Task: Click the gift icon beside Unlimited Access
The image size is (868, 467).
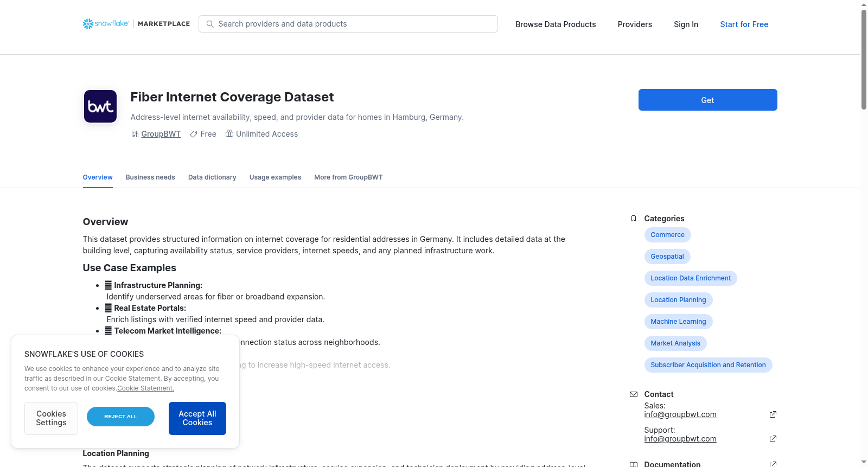Action: click(x=229, y=133)
